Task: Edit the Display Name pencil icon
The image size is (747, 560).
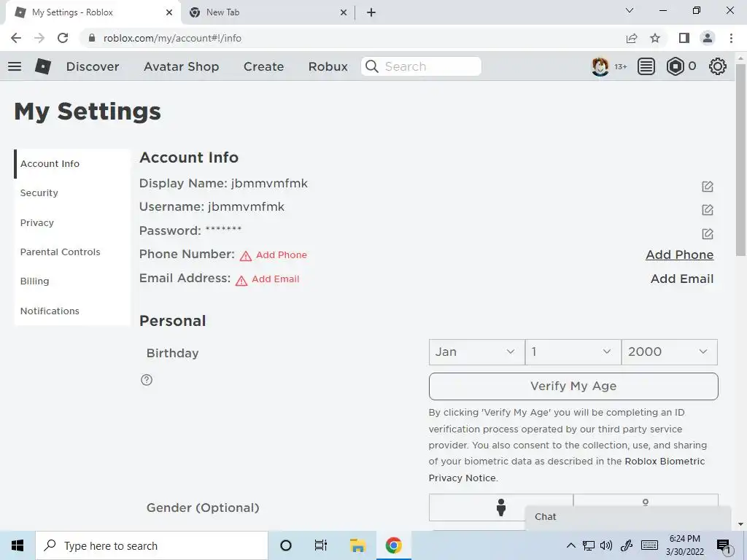Action: tap(708, 186)
